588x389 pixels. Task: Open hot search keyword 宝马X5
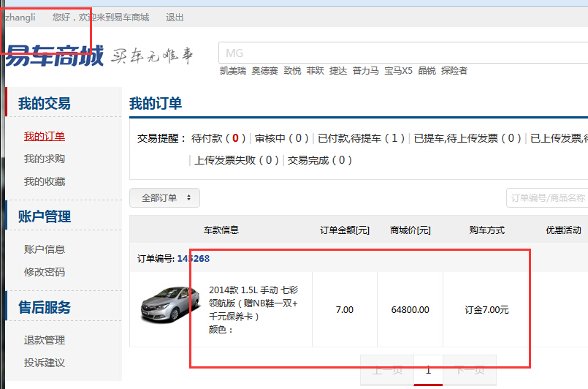click(x=398, y=71)
